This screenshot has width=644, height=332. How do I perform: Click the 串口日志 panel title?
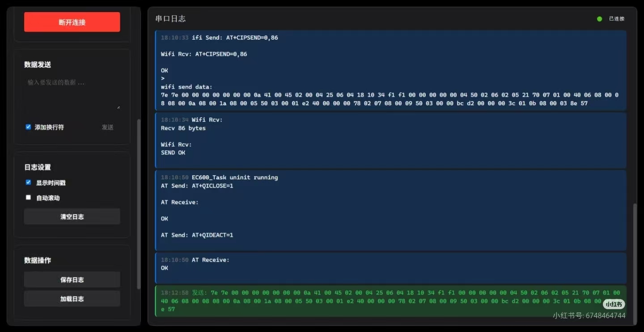(x=170, y=19)
